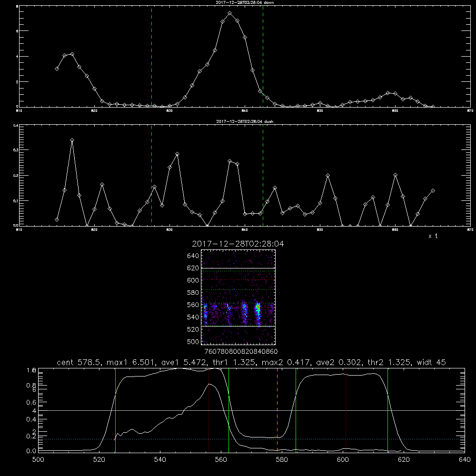
Task: Click '640' on the spectrogram y-axis
Action: (193, 256)
